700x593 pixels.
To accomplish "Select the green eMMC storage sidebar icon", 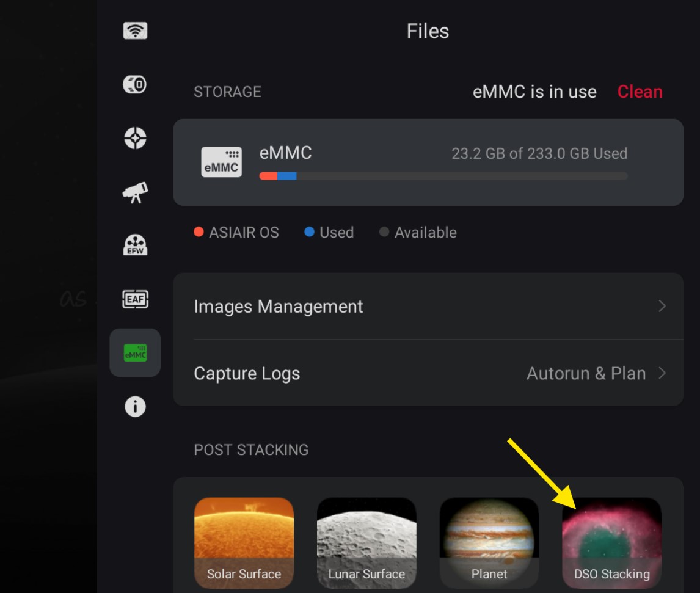I will pos(135,353).
